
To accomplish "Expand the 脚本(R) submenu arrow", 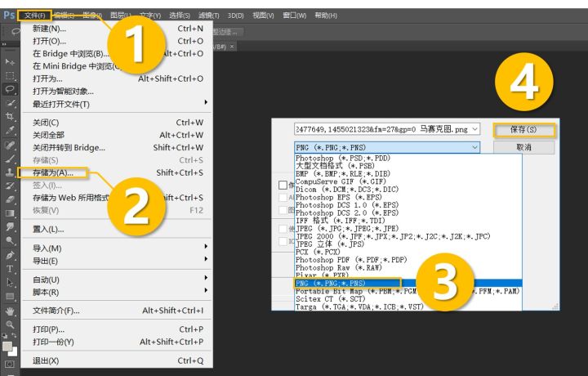I will (206, 290).
